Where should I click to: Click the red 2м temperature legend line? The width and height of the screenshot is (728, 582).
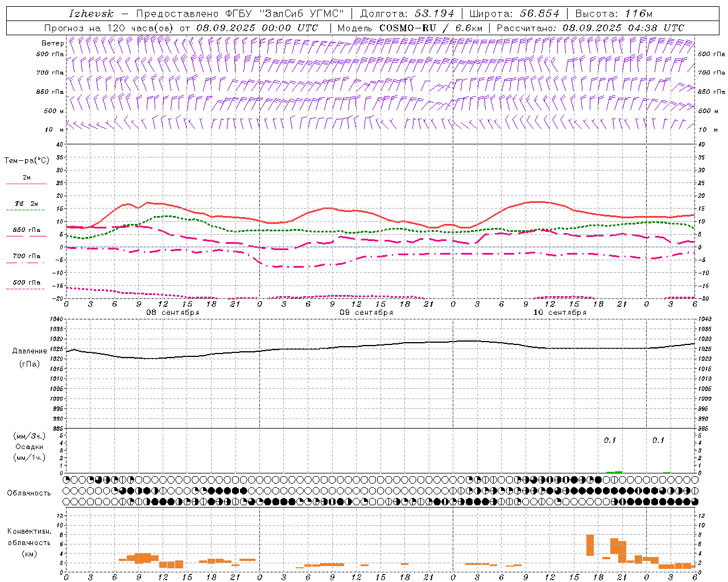pos(26,184)
